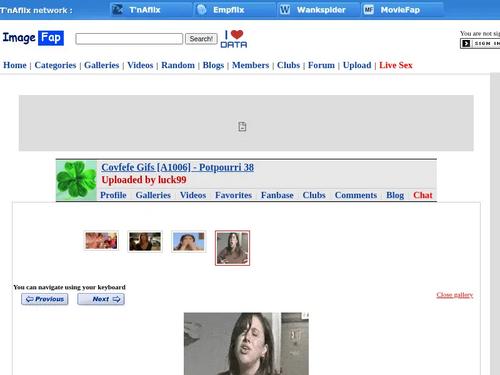Screen dimensions: 500x375
Task: Open the Empflix text link
Action: pos(229,10)
